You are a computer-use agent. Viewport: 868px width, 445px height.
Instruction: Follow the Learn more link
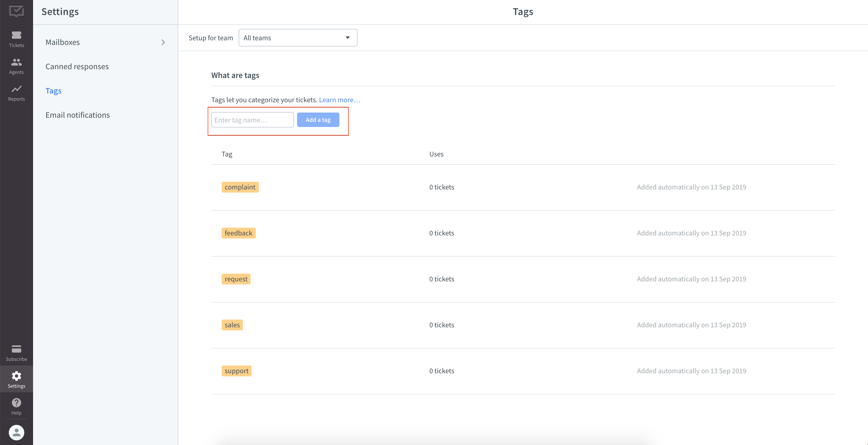coord(339,100)
